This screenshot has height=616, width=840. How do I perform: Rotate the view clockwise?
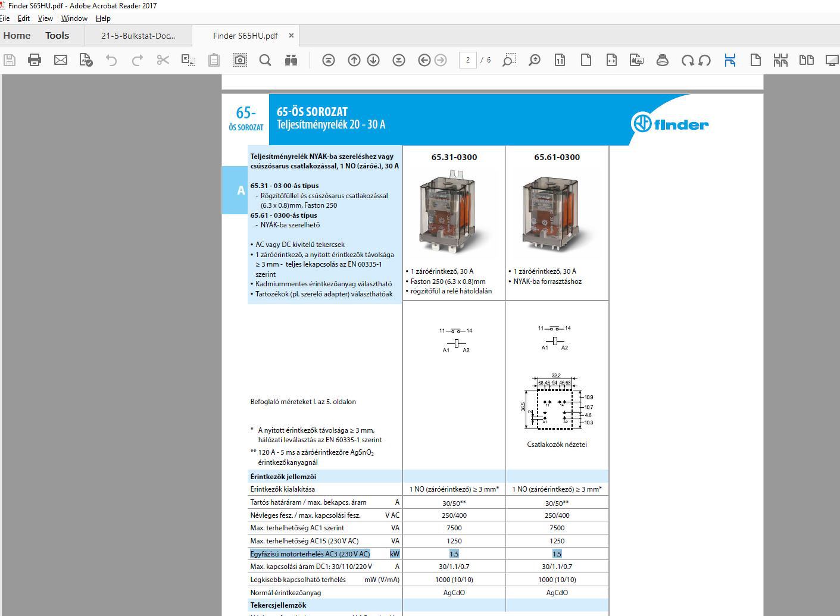(x=688, y=60)
